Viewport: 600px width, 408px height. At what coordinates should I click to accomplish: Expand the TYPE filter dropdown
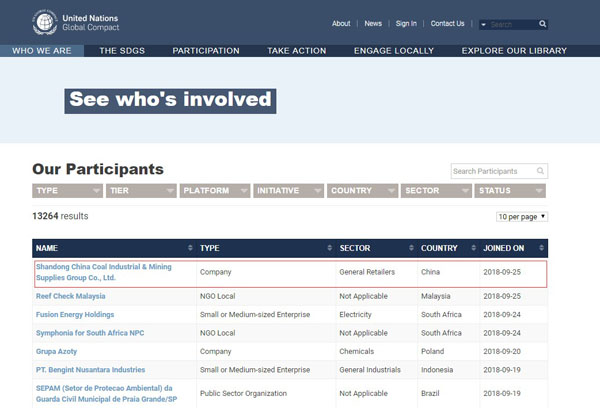[67, 190]
